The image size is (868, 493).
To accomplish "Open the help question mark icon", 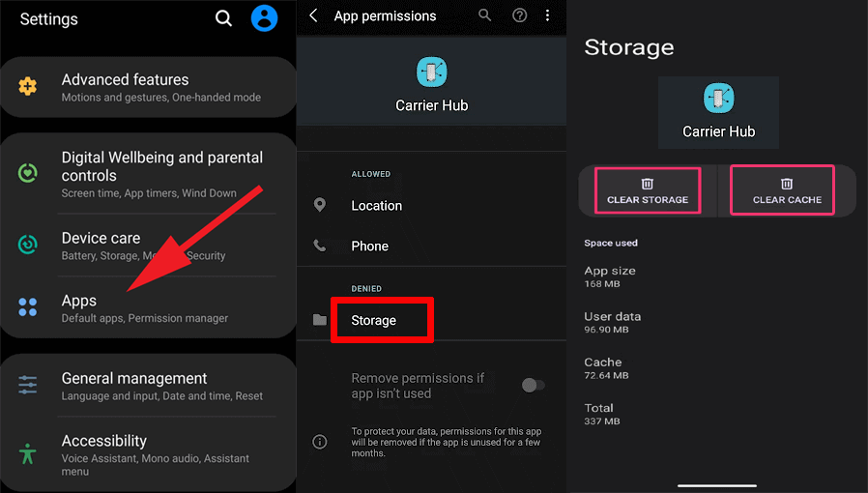I will [x=519, y=15].
